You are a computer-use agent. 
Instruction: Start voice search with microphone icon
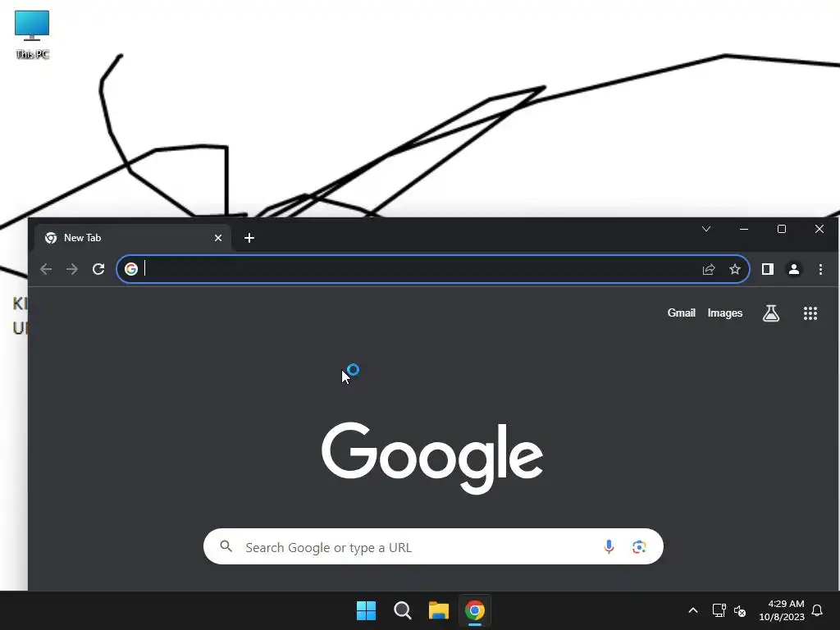[609, 546]
